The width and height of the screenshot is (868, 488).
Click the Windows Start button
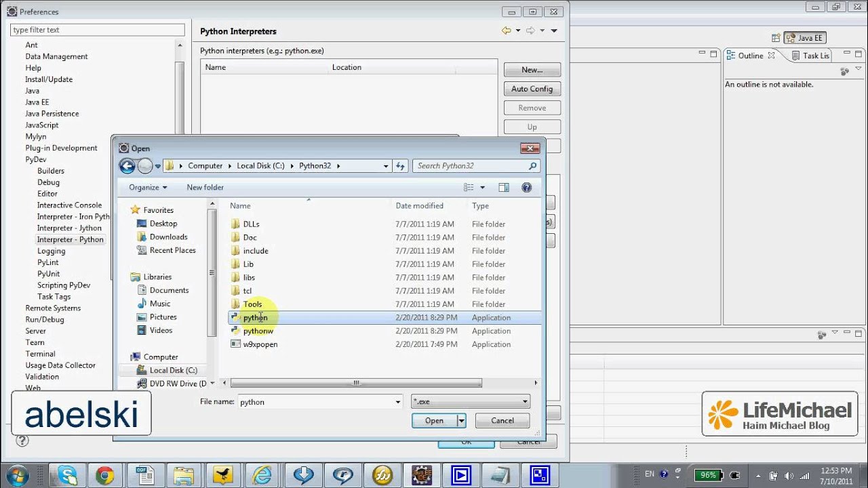click(17, 475)
